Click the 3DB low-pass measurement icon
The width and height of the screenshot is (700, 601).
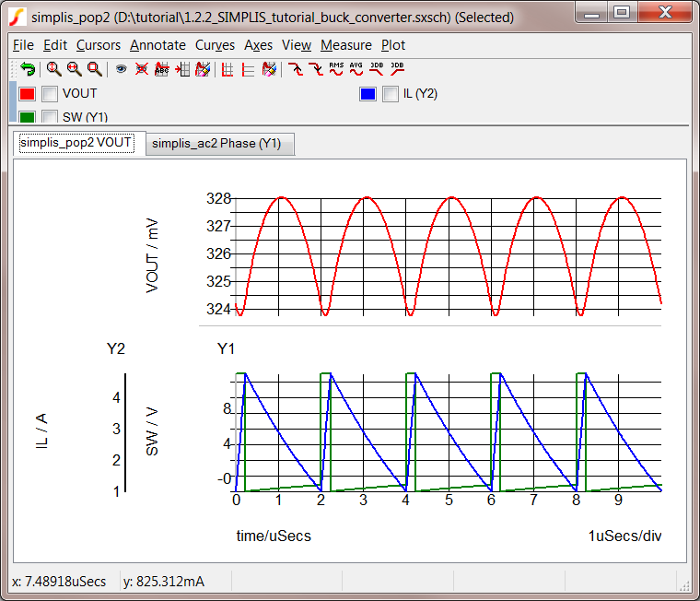coord(377,69)
